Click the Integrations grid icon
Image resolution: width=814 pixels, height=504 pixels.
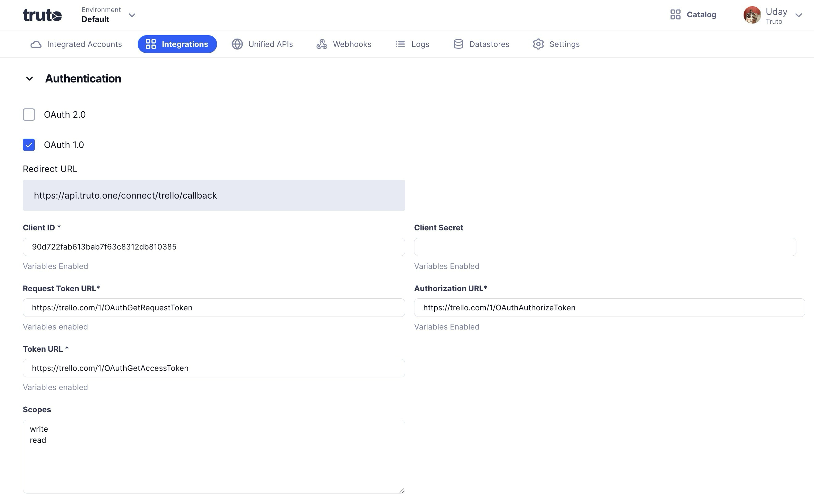[151, 44]
